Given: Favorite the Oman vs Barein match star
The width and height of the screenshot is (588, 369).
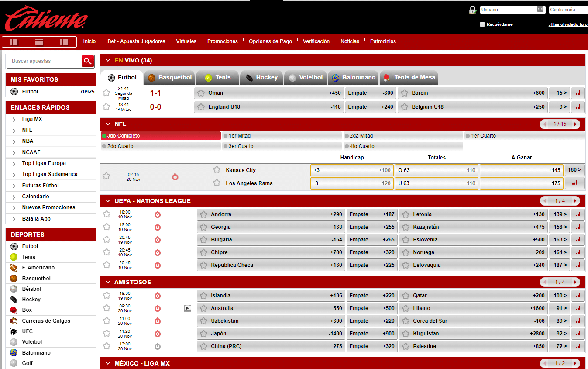Looking at the screenshot, I should coord(106,93).
